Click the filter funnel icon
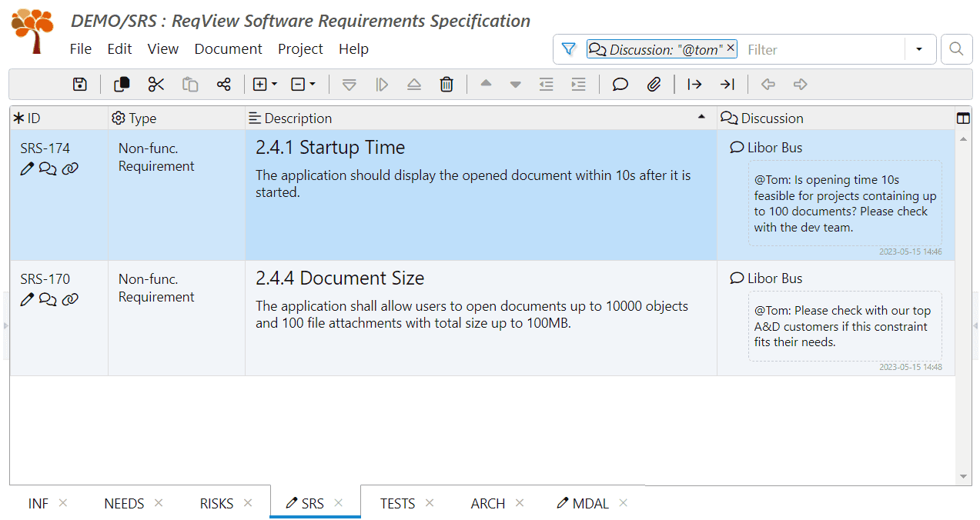Image resolution: width=980 pixels, height=520 pixels. pyautogui.click(x=569, y=49)
